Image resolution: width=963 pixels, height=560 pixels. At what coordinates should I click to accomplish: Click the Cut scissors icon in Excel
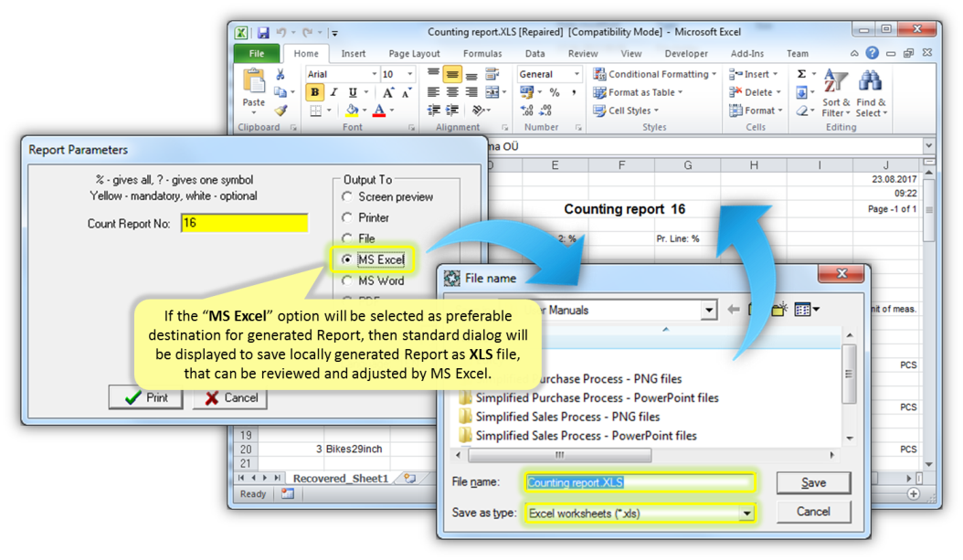280,74
